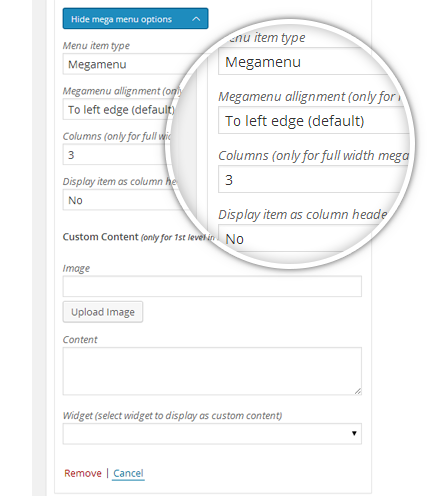
Task: Click the Content textarea resize grip
Action: point(358,391)
